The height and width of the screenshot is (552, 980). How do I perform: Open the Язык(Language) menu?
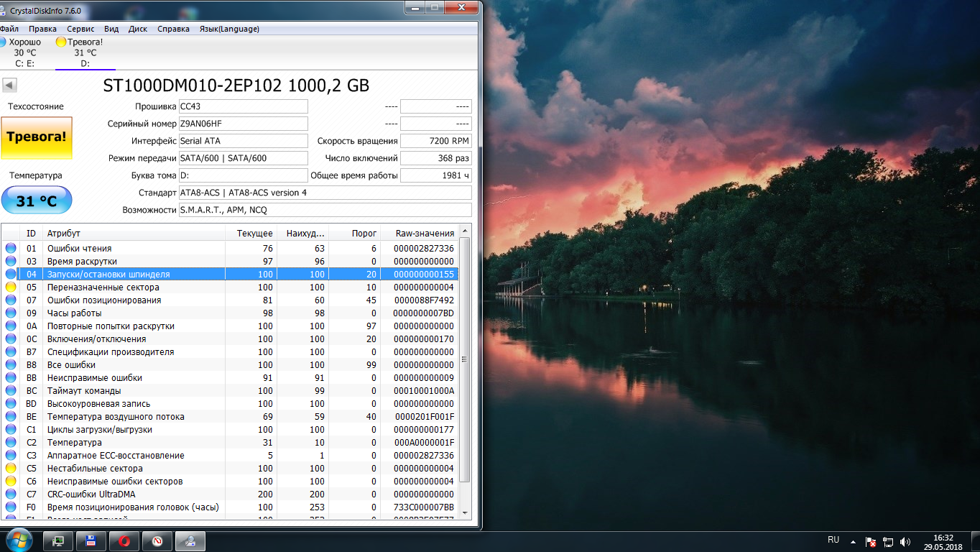(229, 29)
